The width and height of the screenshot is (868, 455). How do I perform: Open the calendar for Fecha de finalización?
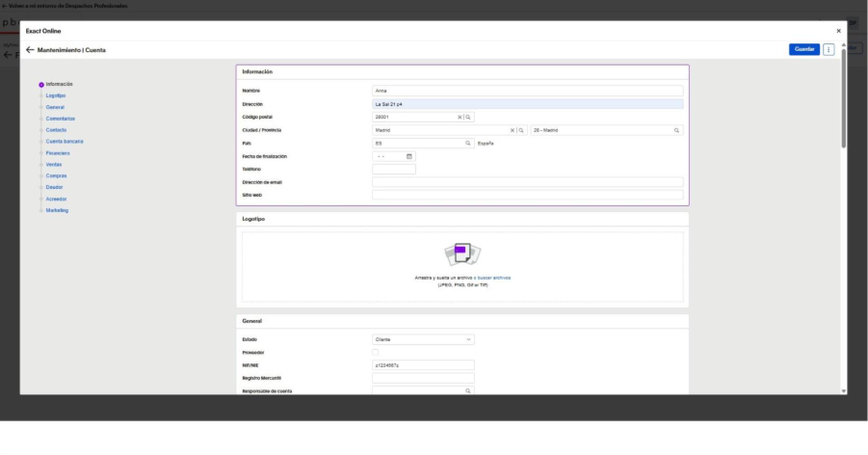[409, 156]
